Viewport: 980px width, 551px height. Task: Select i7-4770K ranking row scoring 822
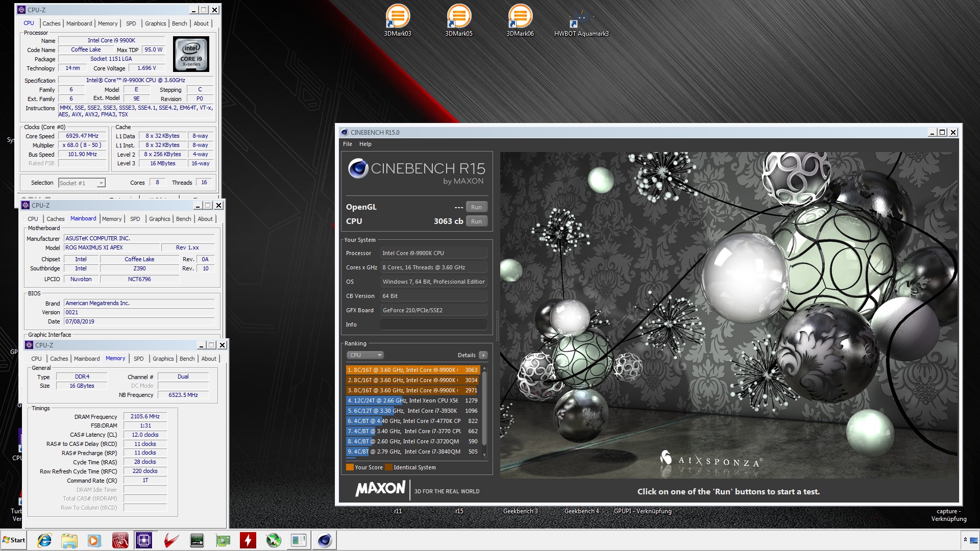pos(412,421)
